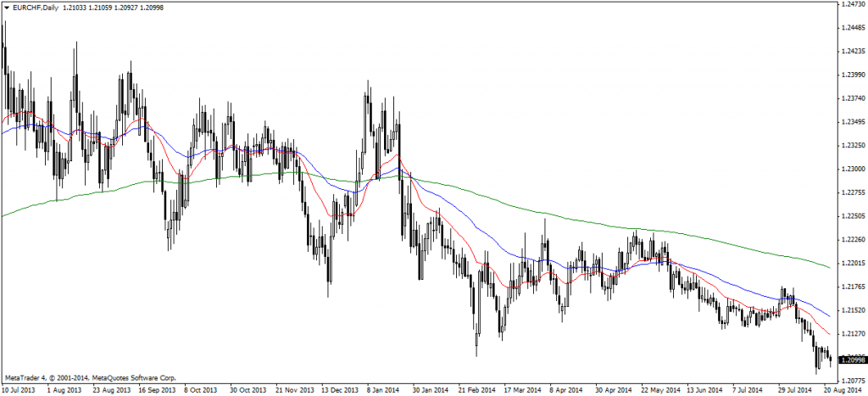Click the 21 Feb 2014 date label
Screen dimensions: 868x396
474,391
